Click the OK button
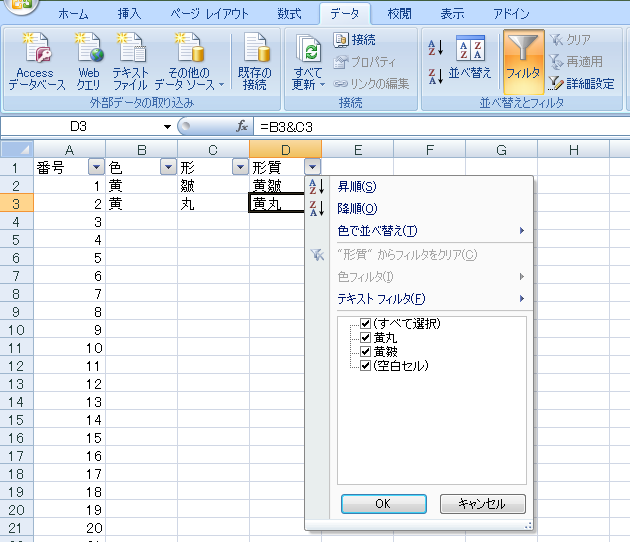Image resolution: width=630 pixels, height=542 pixels. pyautogui.click(x=382, y=504)
